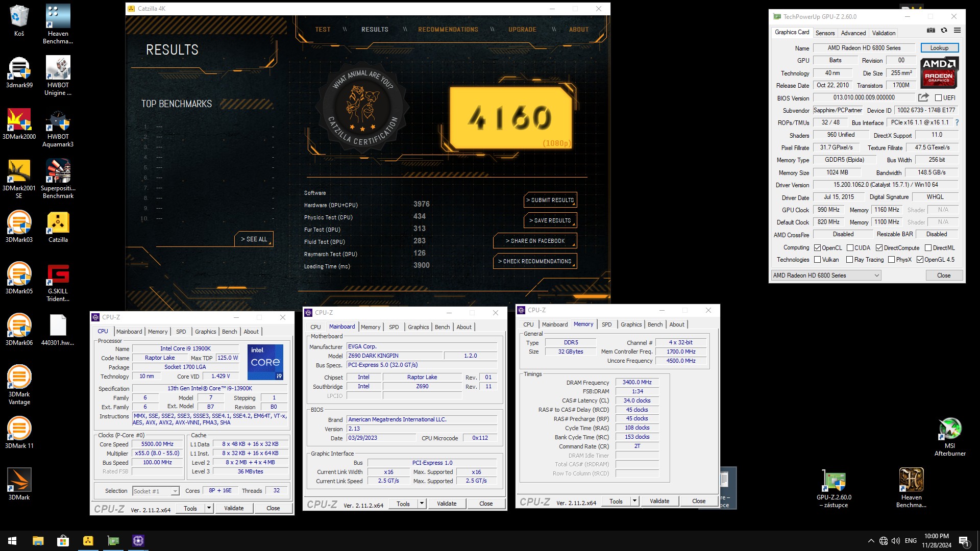Screen dimensions: 980x551
Task: Launch the 3DMark desktop shortcut
Action: click(x=19, y=484)
